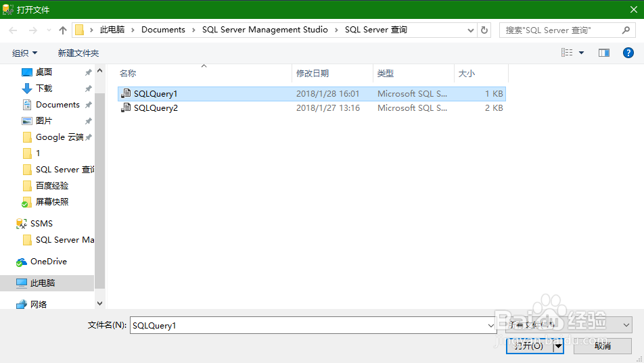
Task: Click the SQLQuery2 file icon
Action: (x=126, y=108)
